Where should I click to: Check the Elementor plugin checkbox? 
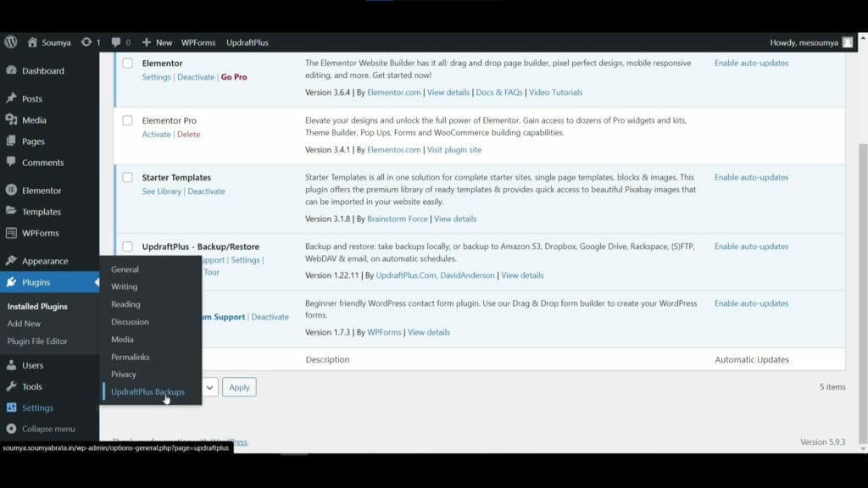127,63
